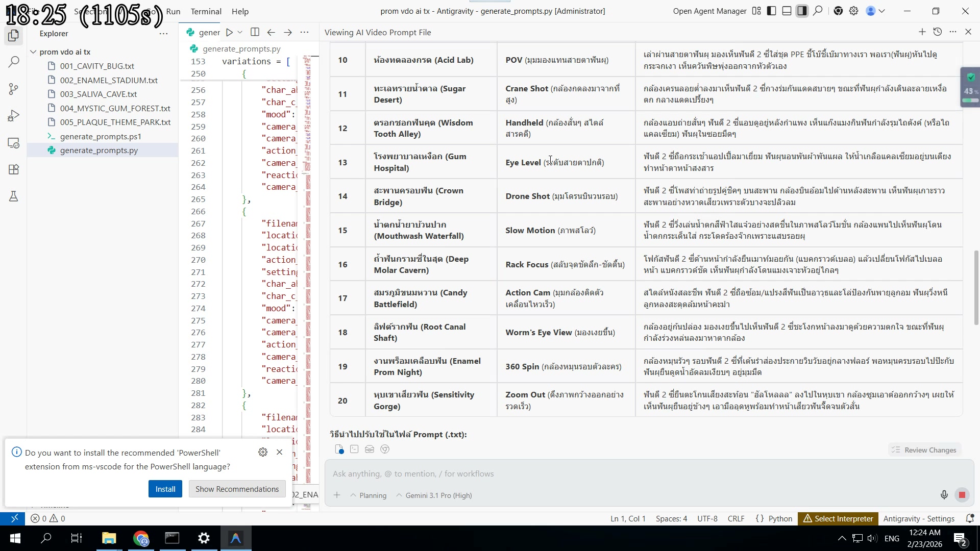Start a new chat with plus icon
The height and width of the screenshot is (551, 980).
point(922,32)
